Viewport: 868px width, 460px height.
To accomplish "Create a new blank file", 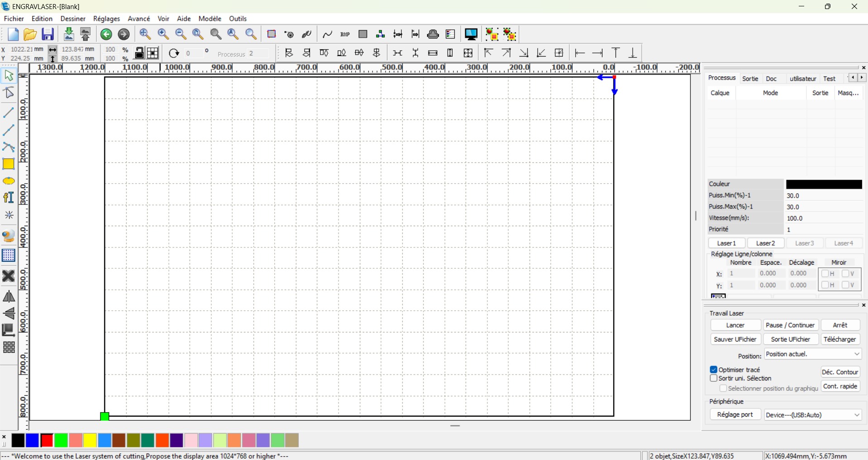I will 13,34.
